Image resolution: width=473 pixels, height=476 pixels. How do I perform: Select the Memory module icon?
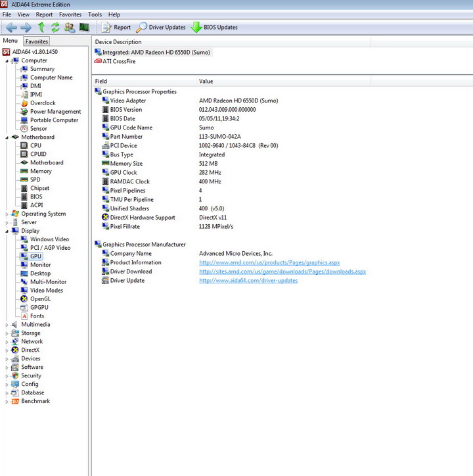pos(24,171)
